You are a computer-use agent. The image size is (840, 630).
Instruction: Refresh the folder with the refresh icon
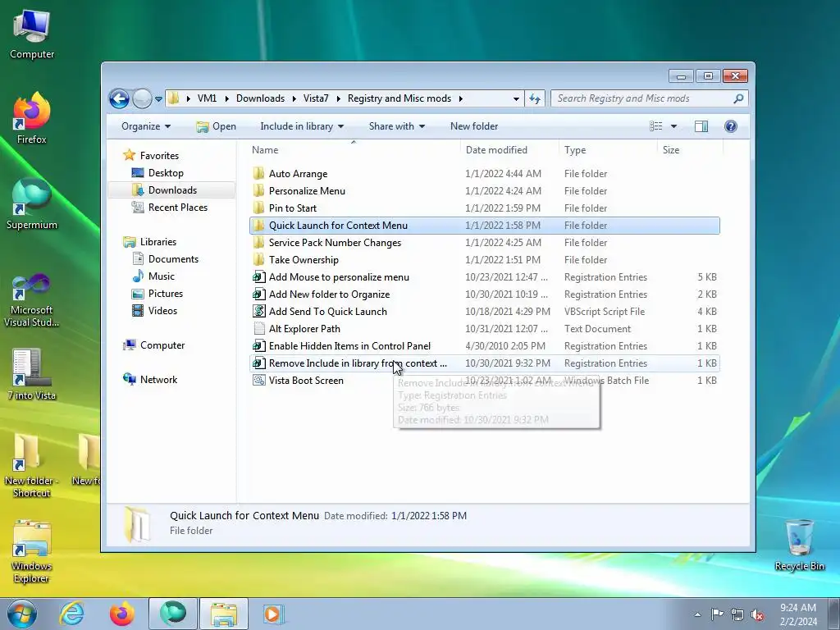point(535,98)
